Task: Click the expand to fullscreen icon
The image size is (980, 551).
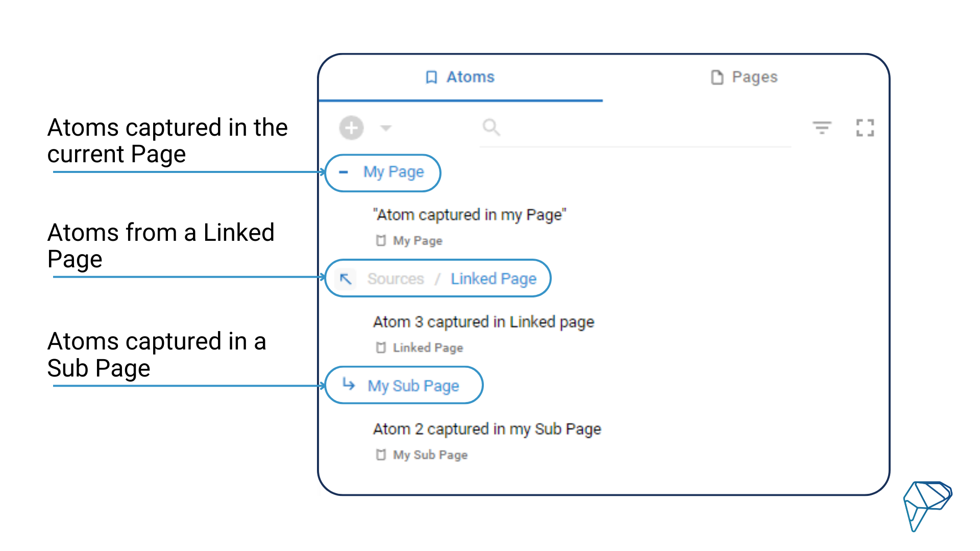Action: click(x=866, y=128)
